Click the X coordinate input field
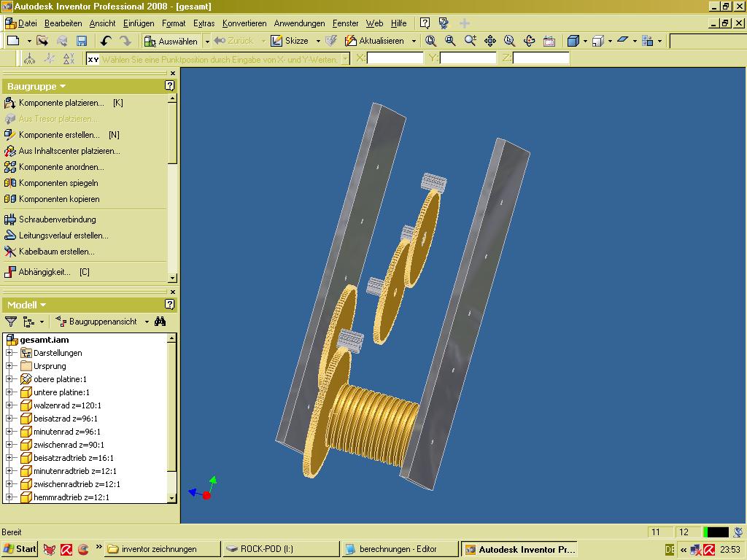 [x=395, y=58]
